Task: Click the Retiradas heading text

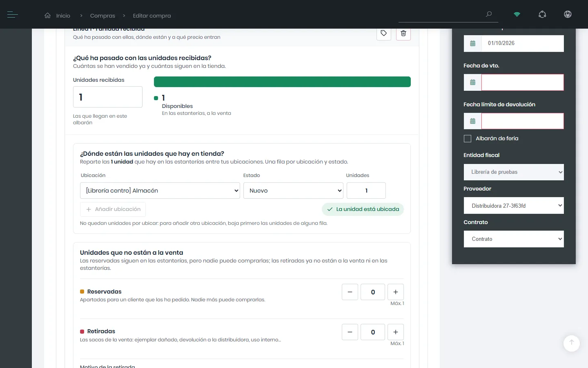Action: click(101, 331)
